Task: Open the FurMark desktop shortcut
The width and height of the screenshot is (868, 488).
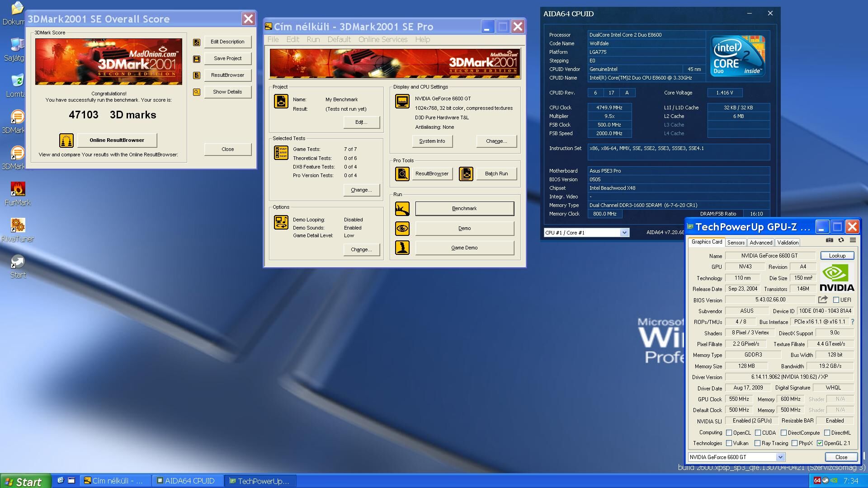Action: point(18,193)
